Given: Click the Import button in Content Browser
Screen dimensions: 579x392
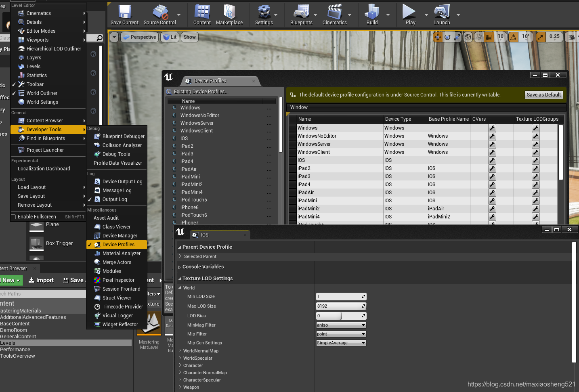Looking at the screenshot, I should pos(41,280).
